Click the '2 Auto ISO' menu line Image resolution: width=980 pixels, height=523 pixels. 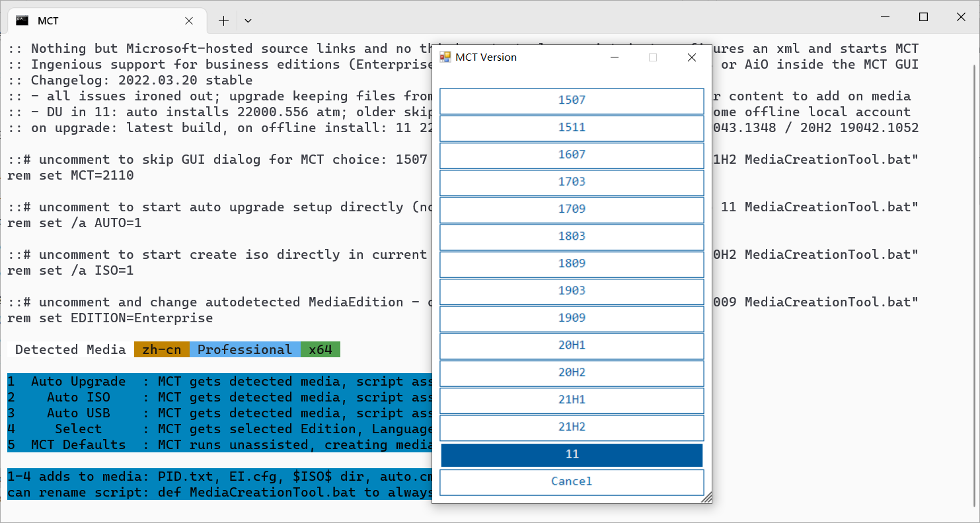[219, 398]
